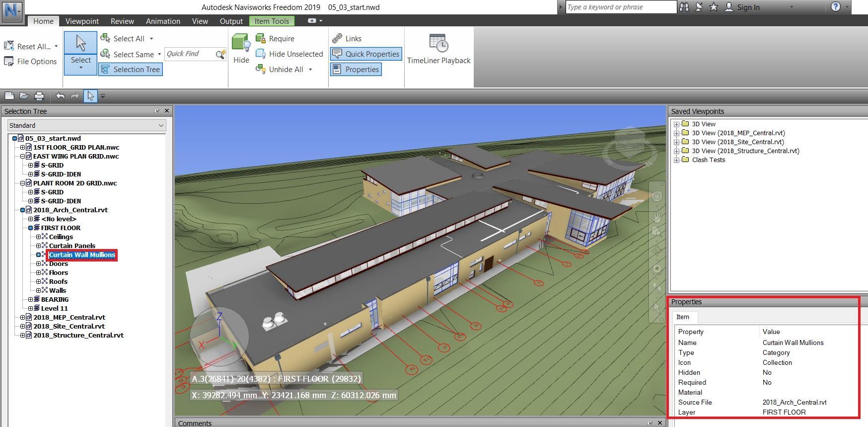Click the Unhide All icon
This screenshot has width=868, height=427.
pyautogui.click(x=261, y=69)
